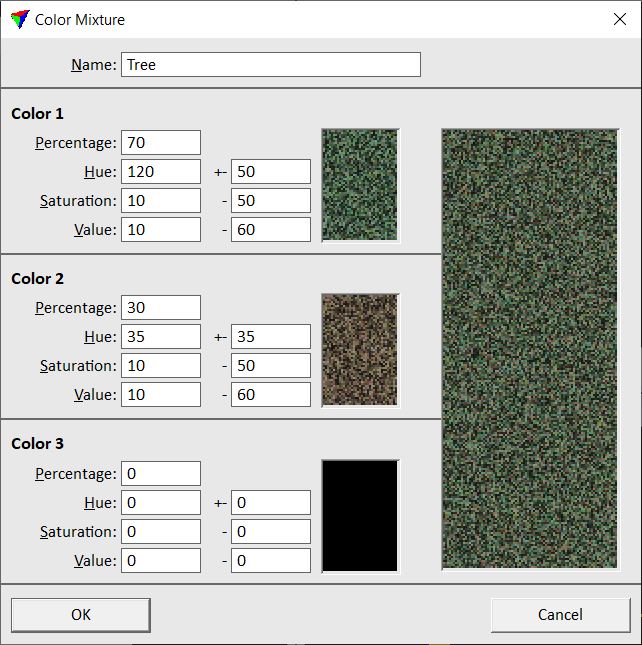Click the Color Mixture title bar icon
Screen dimensions: 642x645
tap(20, 19)
